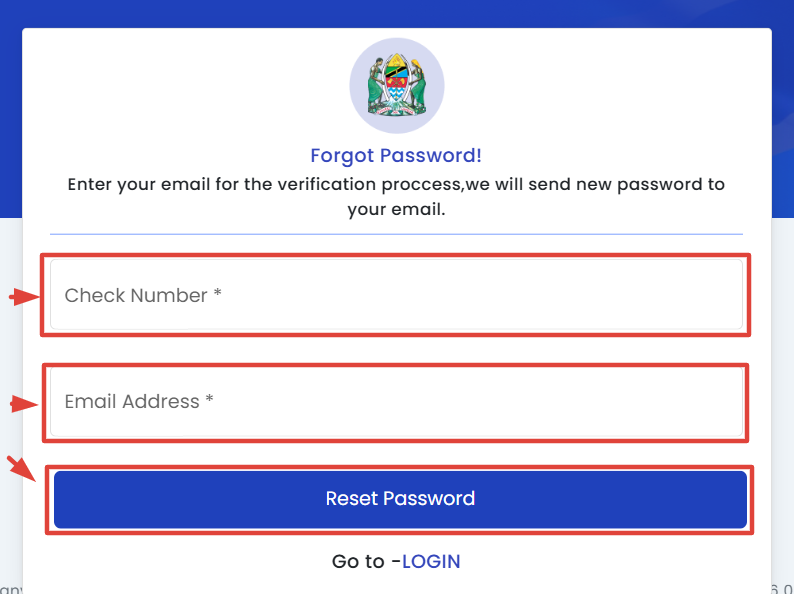This screenshot has width=794, height=594.
Task: Click the 'Forgot Password!' heading
Action: 396,156
